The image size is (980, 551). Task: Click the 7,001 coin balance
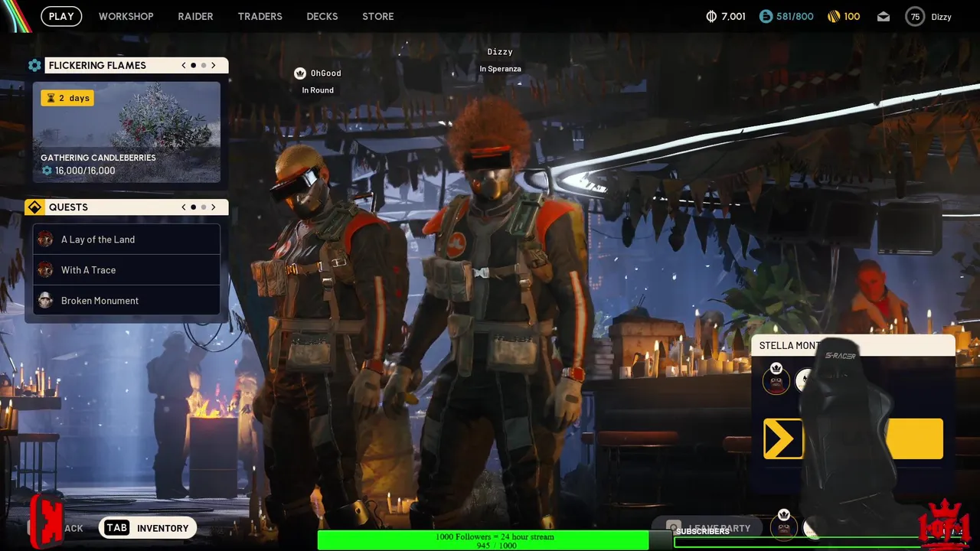(733, 16)
